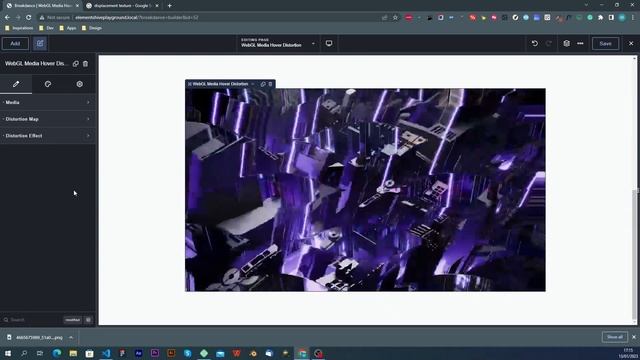Select the distorted purple image on canvas
The height and width of the screenshot is (360, 640).
tap(365, 190)
